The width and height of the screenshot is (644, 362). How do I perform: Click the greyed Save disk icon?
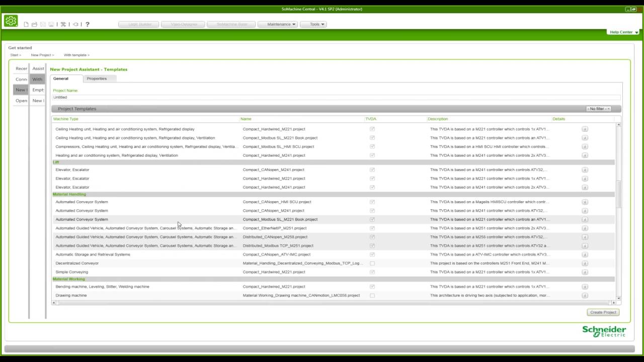[43, 24]
